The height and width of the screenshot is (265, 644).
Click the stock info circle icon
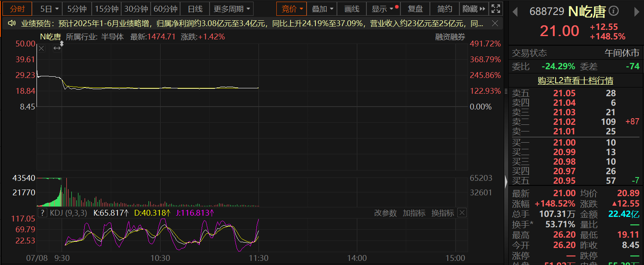tap(613, 11)
